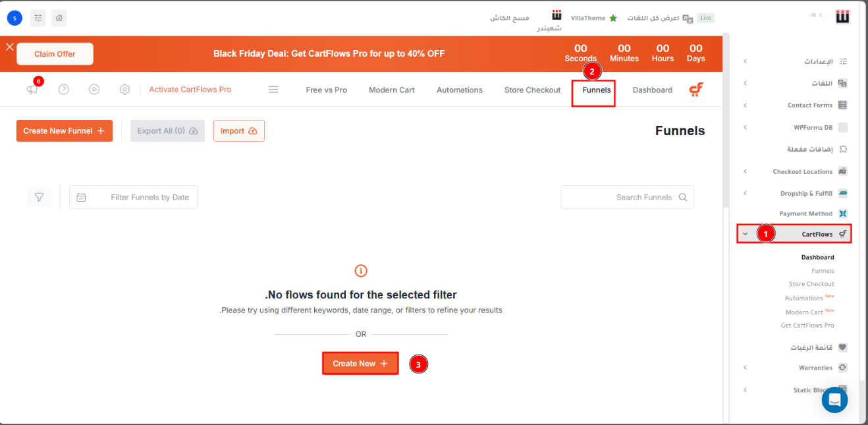Click the funnel filter icon
This screenshot has height=425, width=868.
(x=39, y=197)
